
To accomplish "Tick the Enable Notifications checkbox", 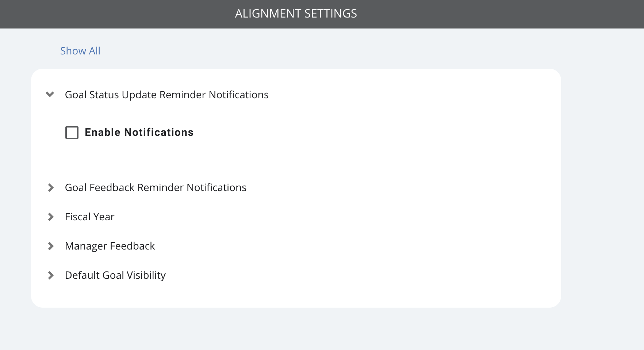I will point(72,132).
